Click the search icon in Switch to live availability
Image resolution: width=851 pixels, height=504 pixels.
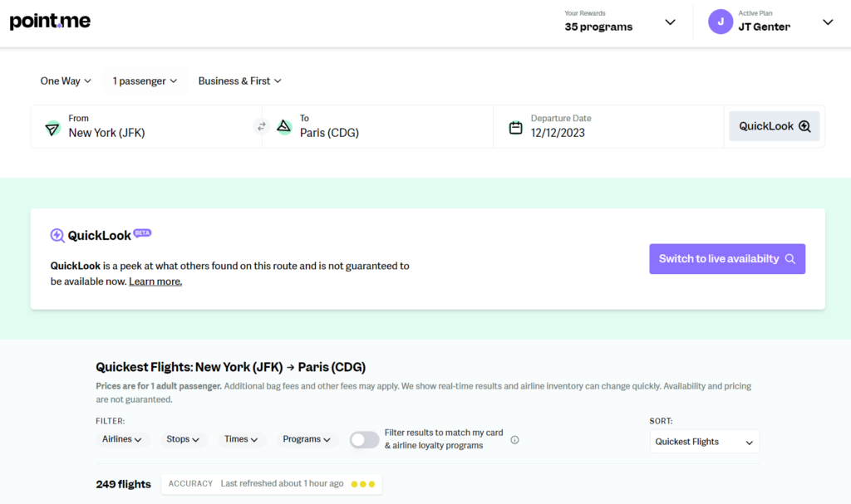(x=791, y=258)
